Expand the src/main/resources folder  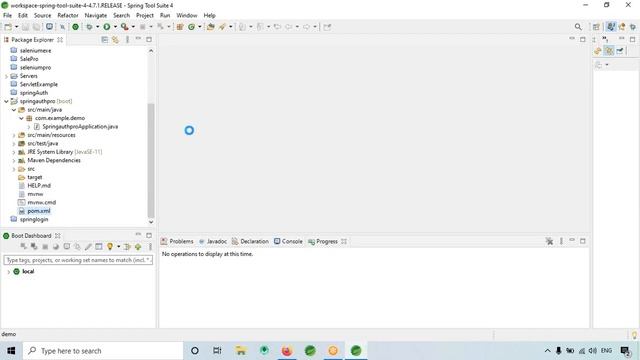[14, 135]
